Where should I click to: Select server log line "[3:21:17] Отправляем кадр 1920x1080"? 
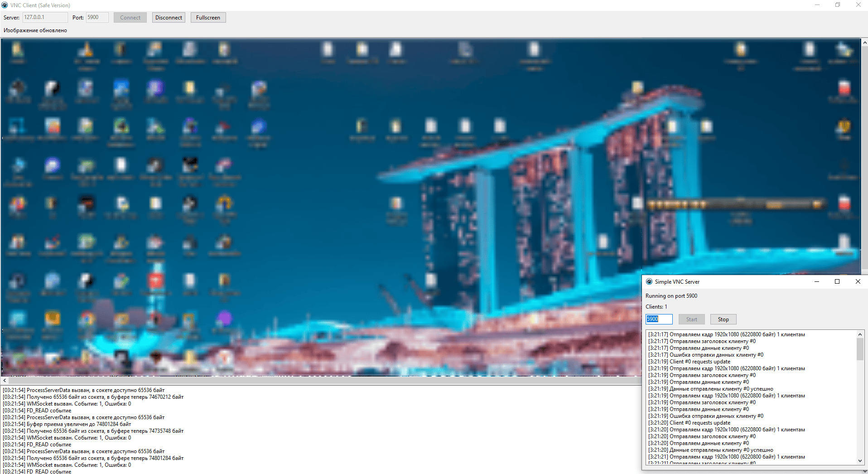tap(727, 334)
